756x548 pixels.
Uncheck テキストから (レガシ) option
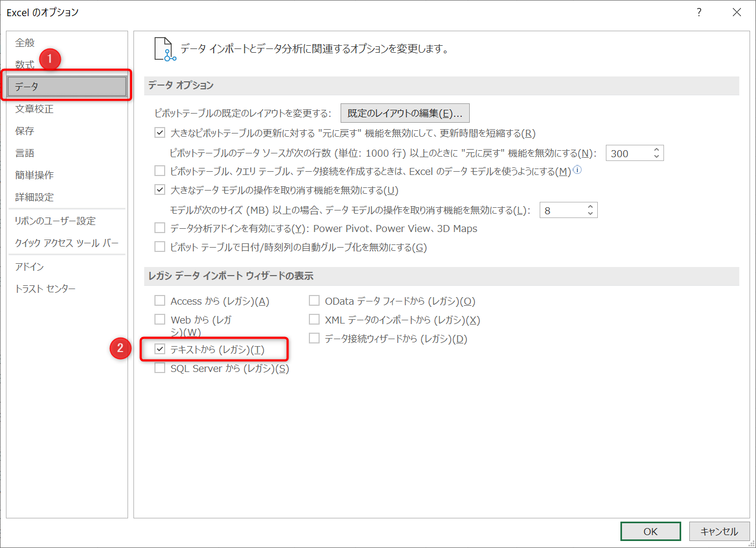[x=160, y=349]
